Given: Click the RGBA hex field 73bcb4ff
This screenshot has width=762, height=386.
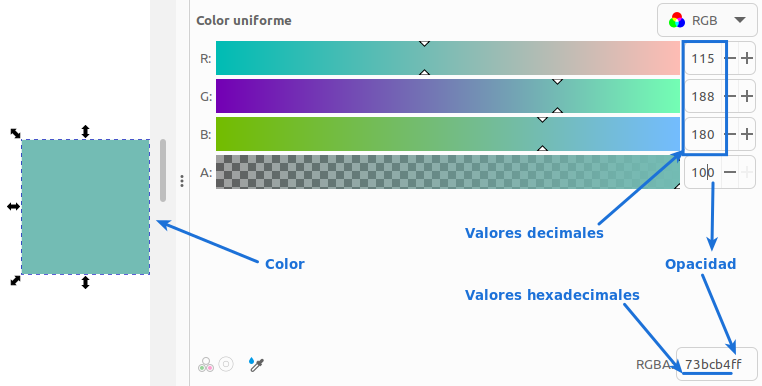Looking at the screenshot, I should coord(716,364).
